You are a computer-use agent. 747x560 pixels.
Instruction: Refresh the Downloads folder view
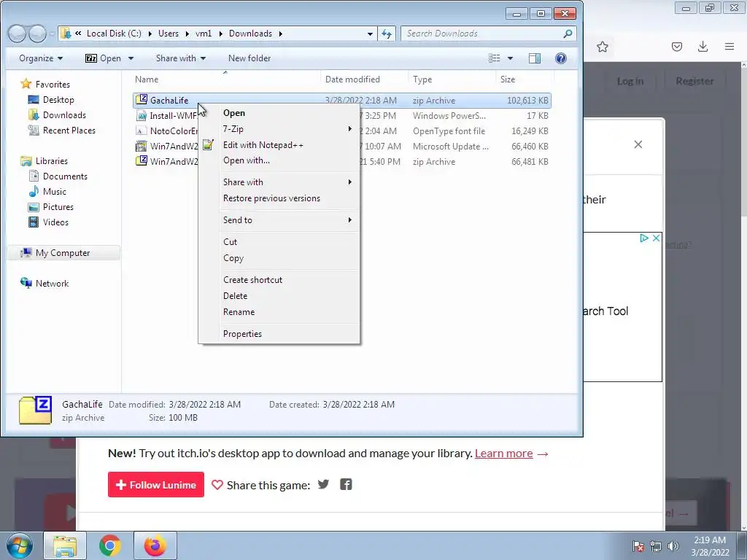[x=387, y=34]
